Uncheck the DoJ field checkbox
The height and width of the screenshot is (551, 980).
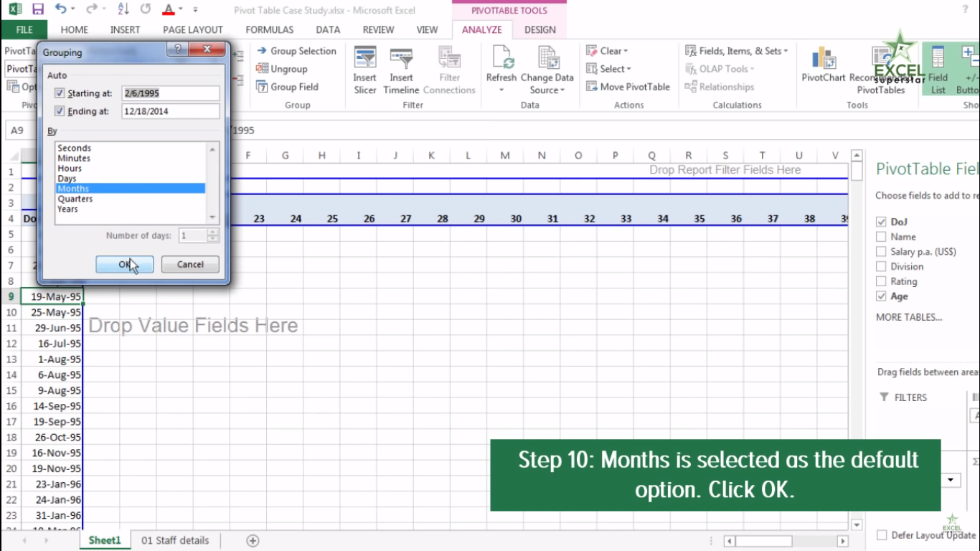pyautogui.click(x=881, y=222)
